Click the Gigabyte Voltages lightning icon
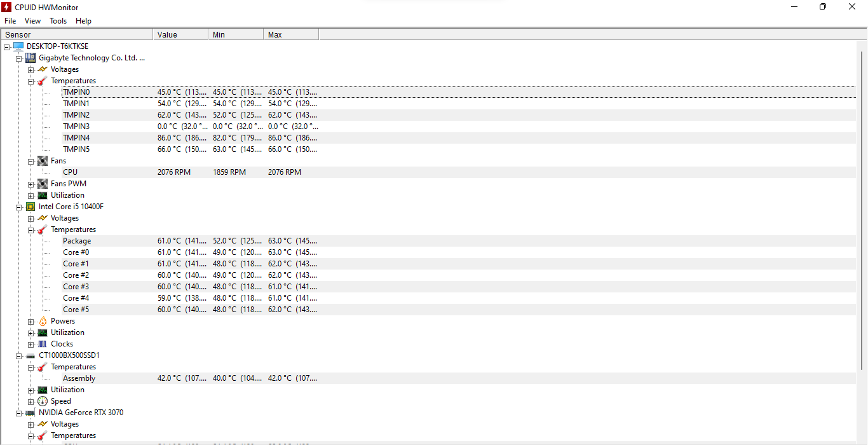The height and width of the screenshot is (445, 868). pos(43,69)
